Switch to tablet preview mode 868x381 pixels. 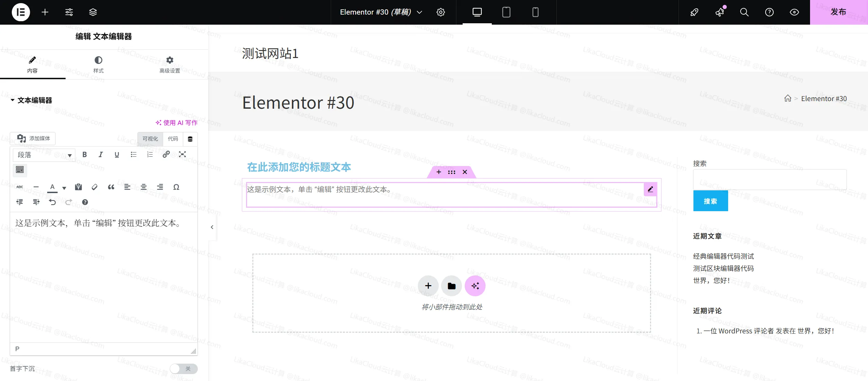(x=506, y=12)
